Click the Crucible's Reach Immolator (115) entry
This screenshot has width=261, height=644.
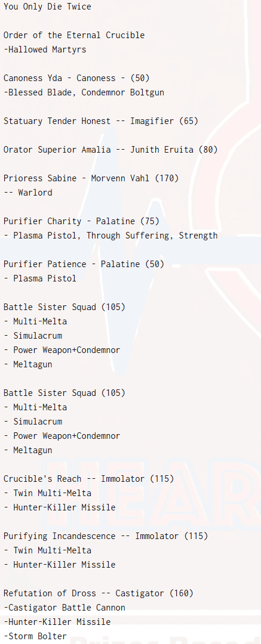[x=88, y=479]
